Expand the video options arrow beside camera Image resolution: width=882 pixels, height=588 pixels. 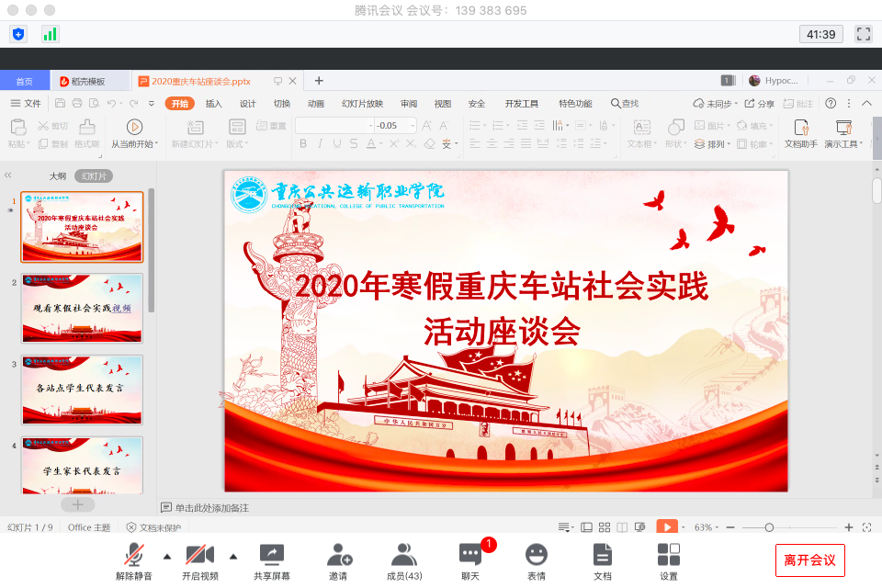[x=232, y=556]
